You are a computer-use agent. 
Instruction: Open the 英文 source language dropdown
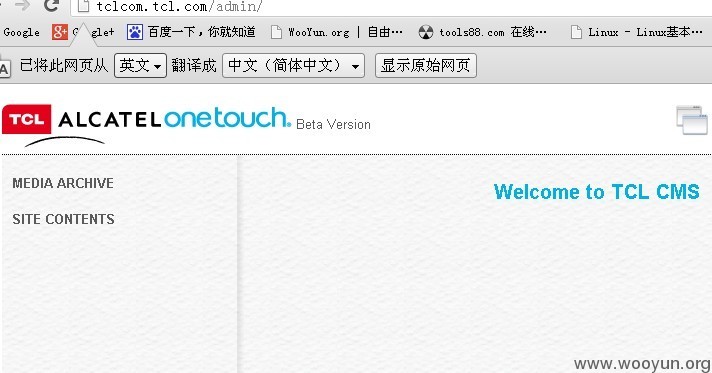pyautogui.click(x=140, y=65)
